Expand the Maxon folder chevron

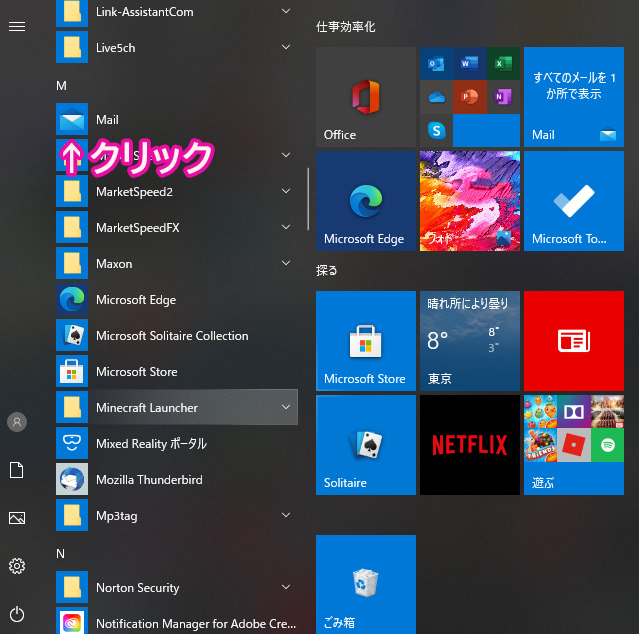click(x=286, y=263)
